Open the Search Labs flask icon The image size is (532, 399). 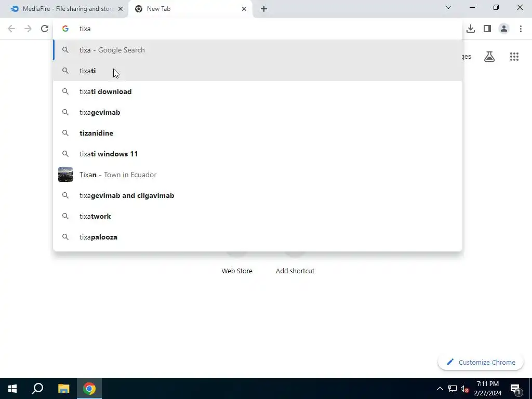(x=489, y=56)
